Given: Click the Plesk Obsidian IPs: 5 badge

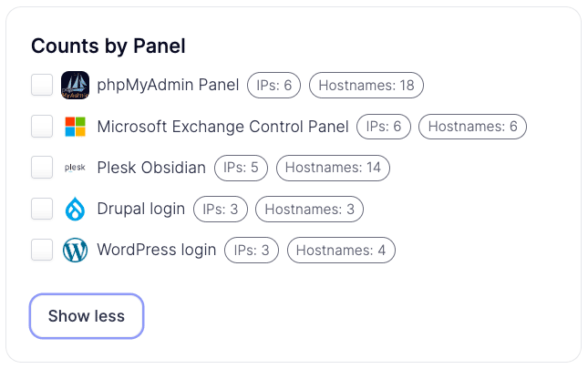Looking at the screenshot, I should tap(241, 168).
